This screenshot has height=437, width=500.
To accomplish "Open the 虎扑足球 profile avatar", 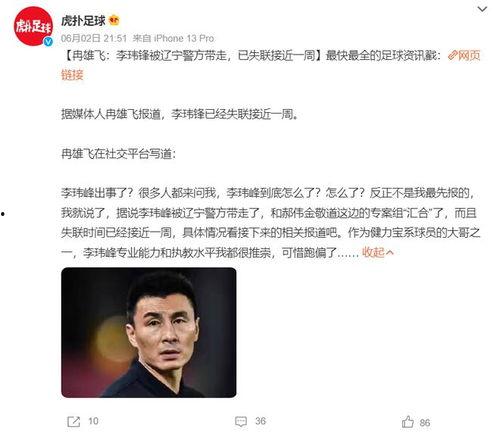I will (33, 26).
